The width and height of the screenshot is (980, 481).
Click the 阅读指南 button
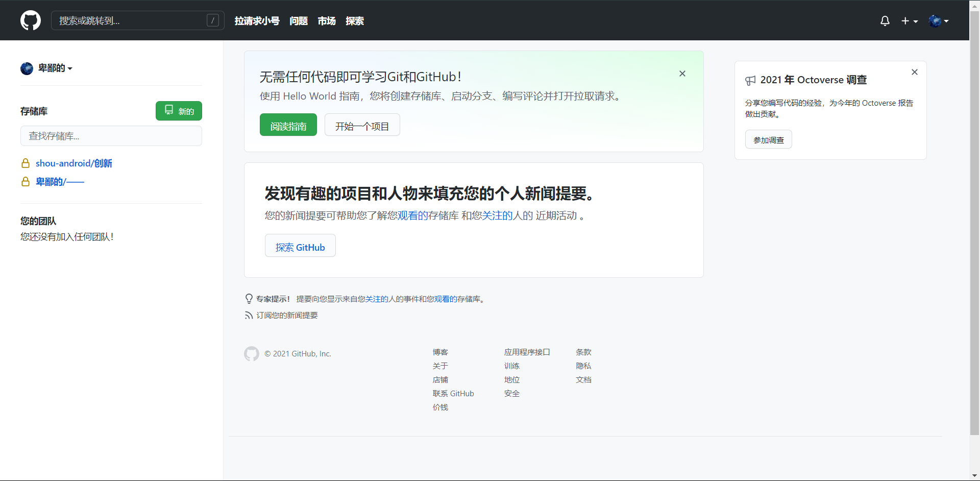288,125
